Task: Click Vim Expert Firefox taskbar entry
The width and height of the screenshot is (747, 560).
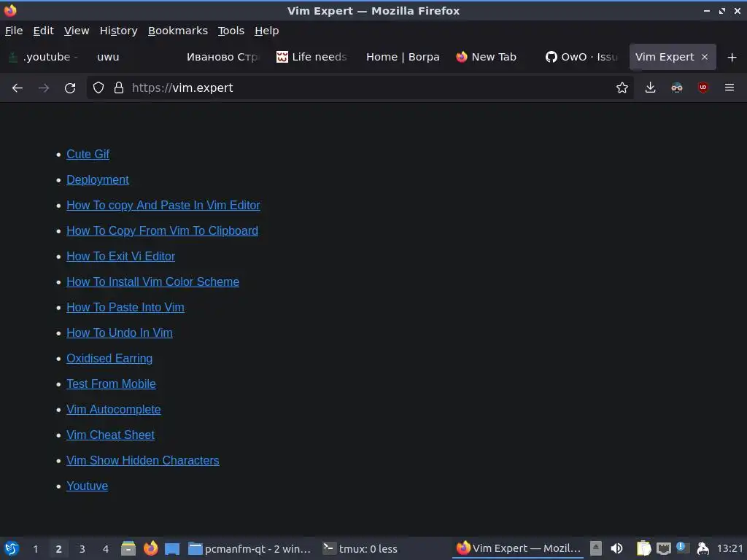Action: point(519,548)
